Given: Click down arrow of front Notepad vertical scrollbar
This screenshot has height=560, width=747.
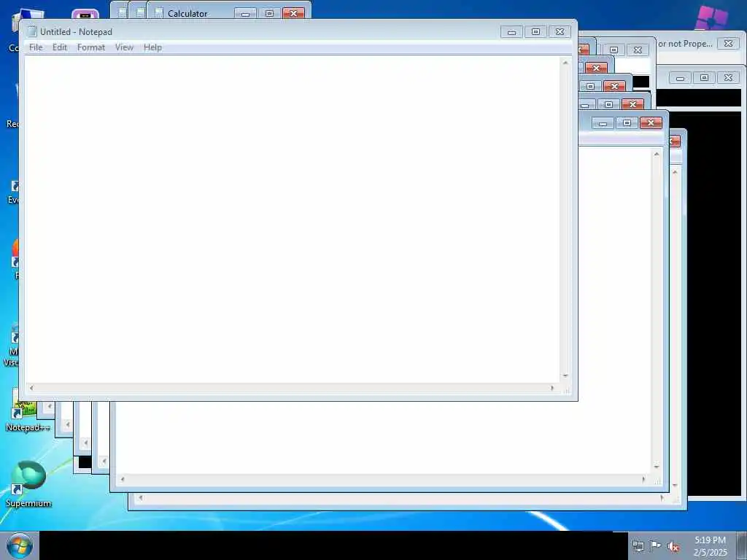Looking at the screenshot, I should click(565, 376).
